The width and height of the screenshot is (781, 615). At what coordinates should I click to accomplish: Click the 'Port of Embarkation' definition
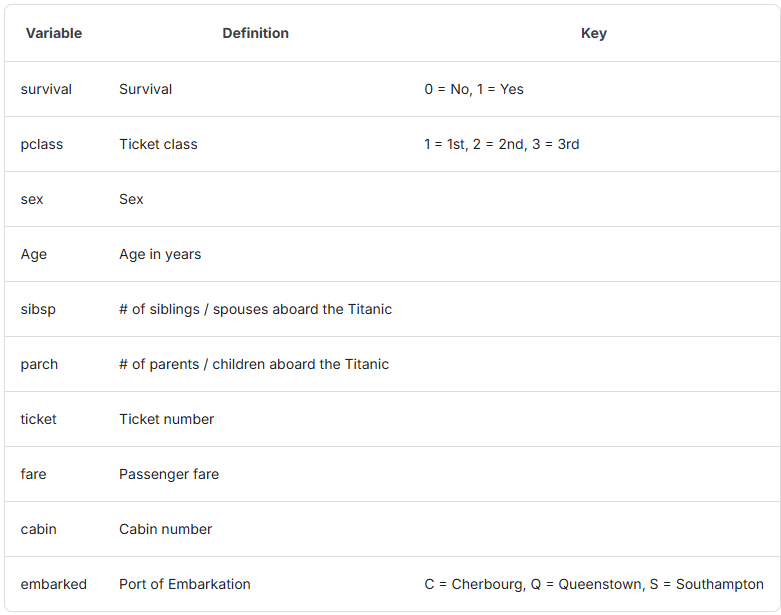[x=185, y=584]
